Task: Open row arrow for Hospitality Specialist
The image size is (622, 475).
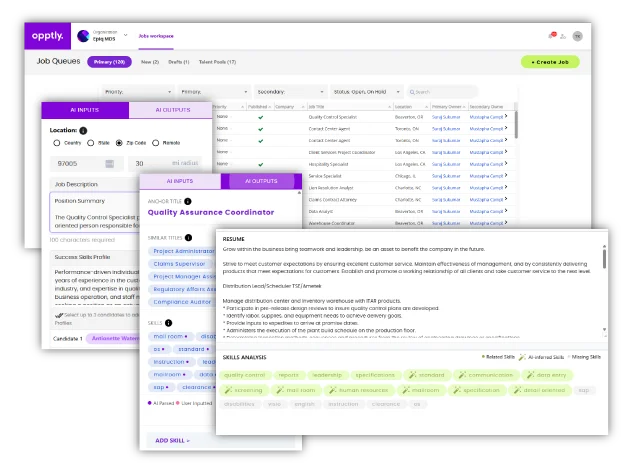Action: click(x=506, y=163)
